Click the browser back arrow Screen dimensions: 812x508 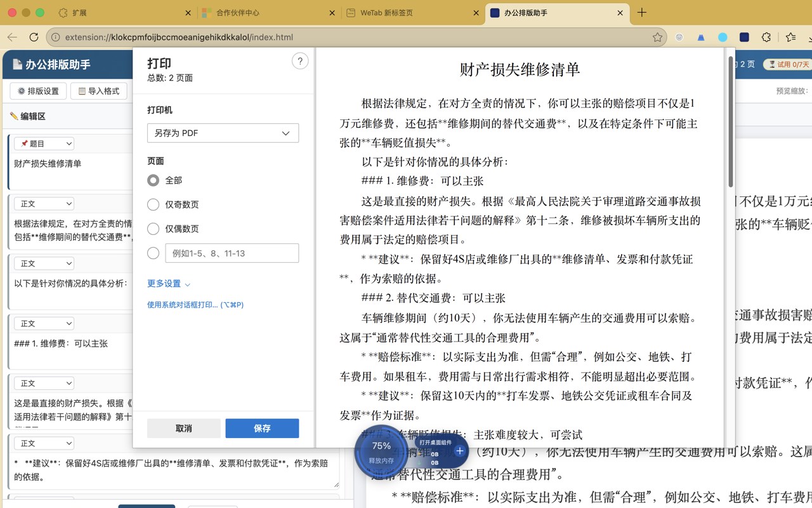pos(12,37)
